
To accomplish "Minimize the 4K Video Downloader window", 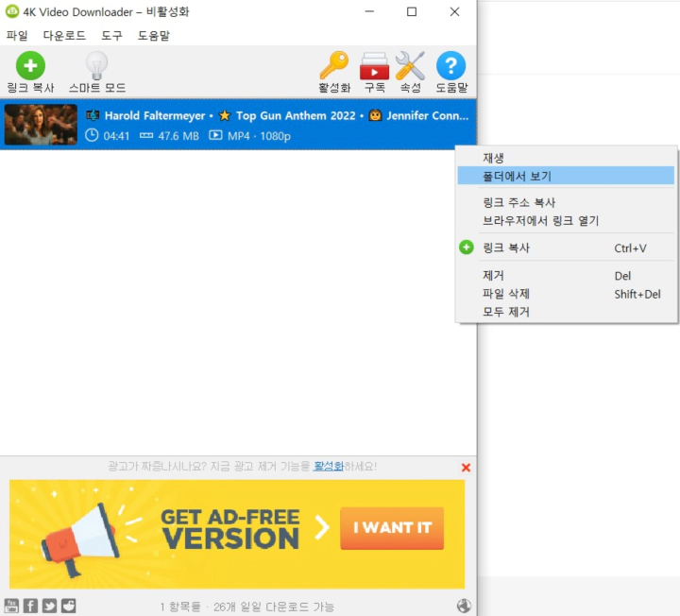I will point(369,11).
